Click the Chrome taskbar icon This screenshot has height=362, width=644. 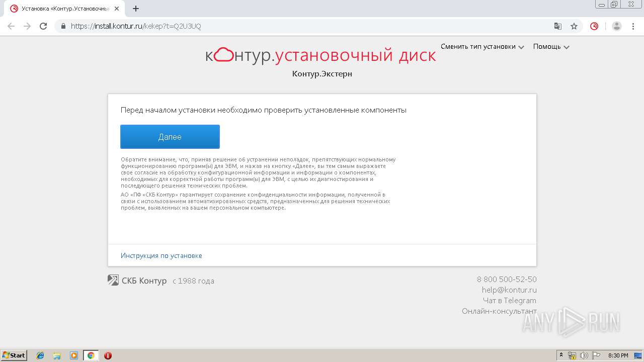[91, 355]
